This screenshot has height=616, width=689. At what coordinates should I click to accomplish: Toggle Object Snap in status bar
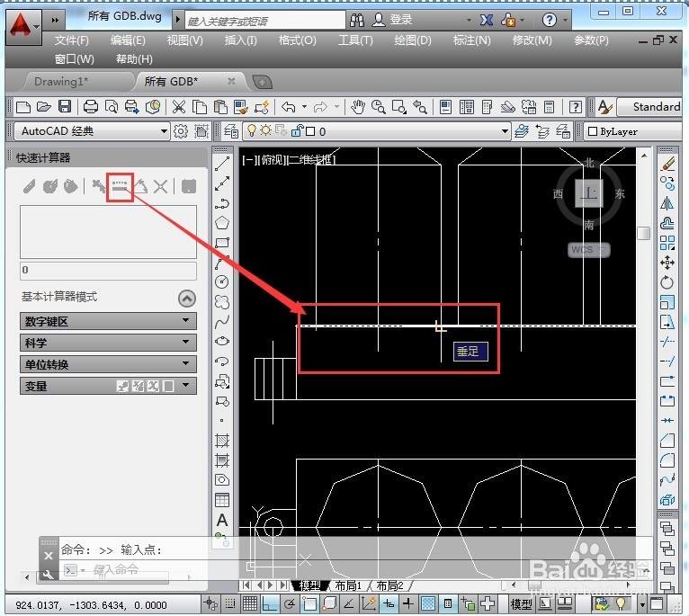pos(309,603)
